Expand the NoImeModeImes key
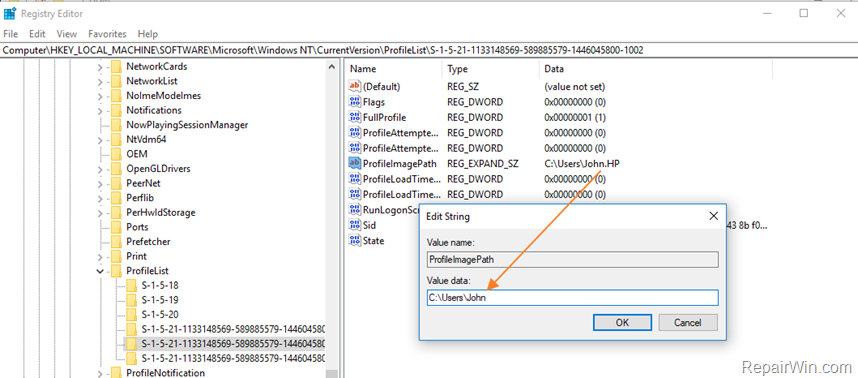The image size is (858, 378). (x=100, y=96)
